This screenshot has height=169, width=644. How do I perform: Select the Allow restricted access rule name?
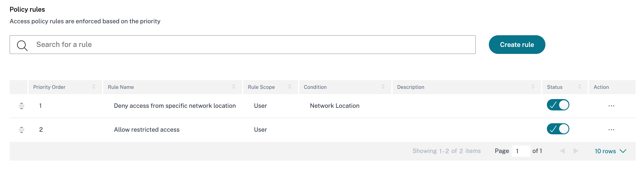147,130
